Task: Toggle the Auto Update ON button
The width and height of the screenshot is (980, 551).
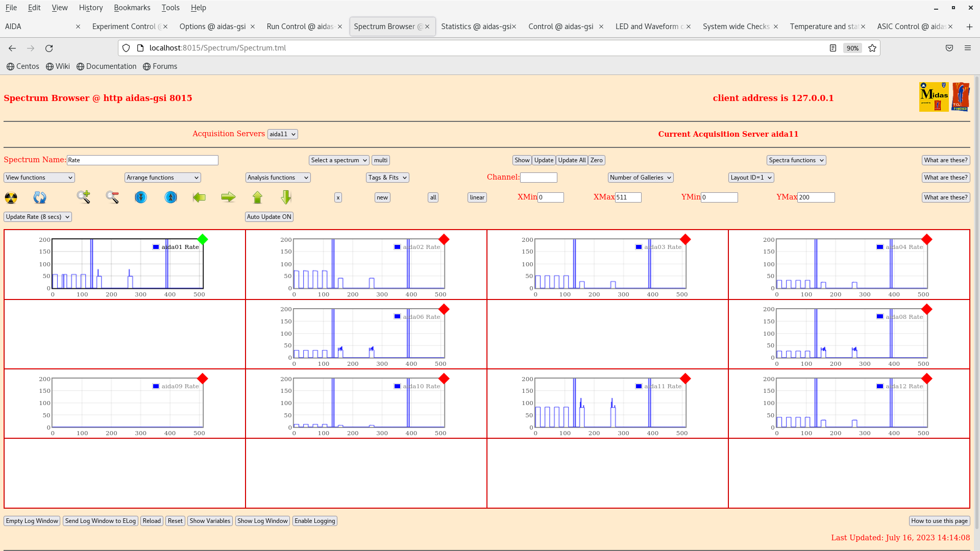Action: click(269, 217)
